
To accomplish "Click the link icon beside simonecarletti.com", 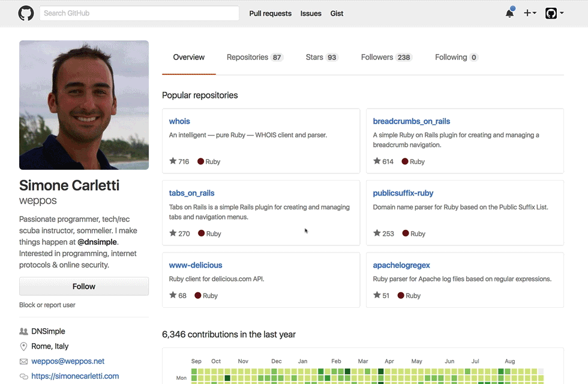I will pos(24,376).
